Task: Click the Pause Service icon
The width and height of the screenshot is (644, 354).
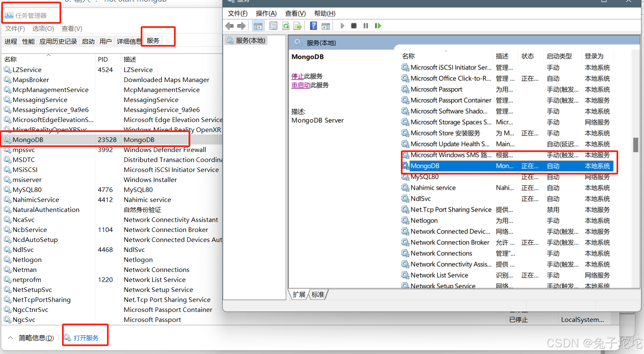Action: click(366, 26)
